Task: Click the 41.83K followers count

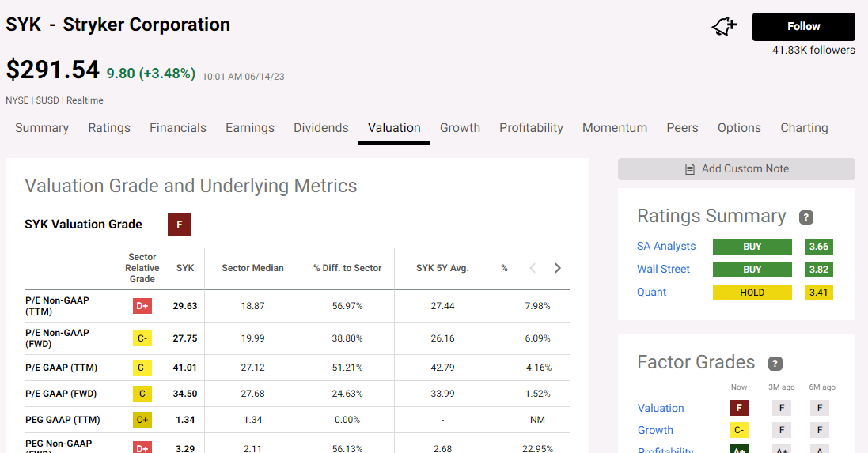Action: coord(813,51)
